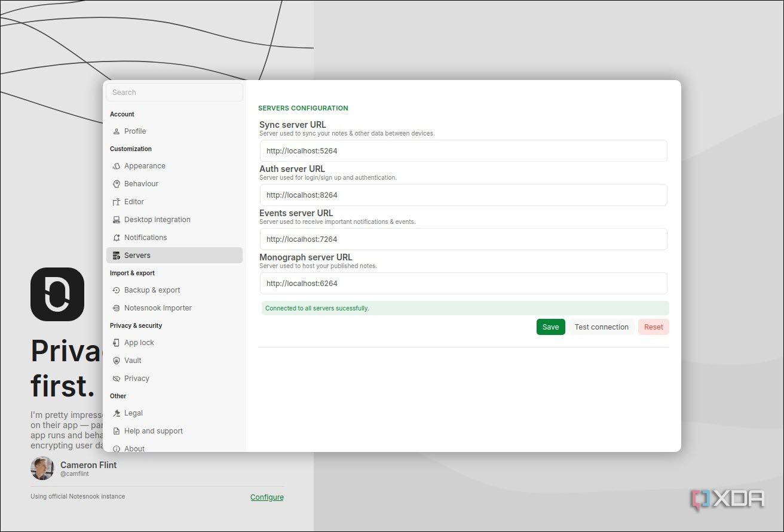Click 'Using official Notesnook instance' text
This screenshot has height=532, width=784.
pos(78,496)
